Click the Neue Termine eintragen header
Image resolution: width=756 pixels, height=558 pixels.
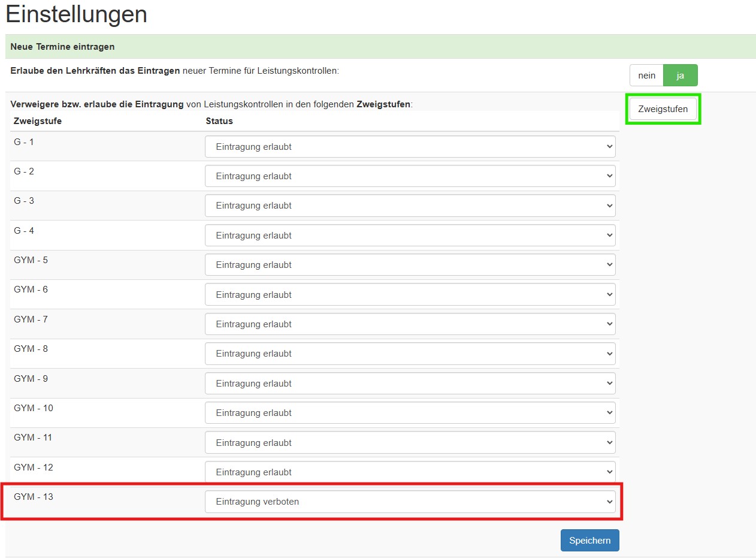[62, 46]
